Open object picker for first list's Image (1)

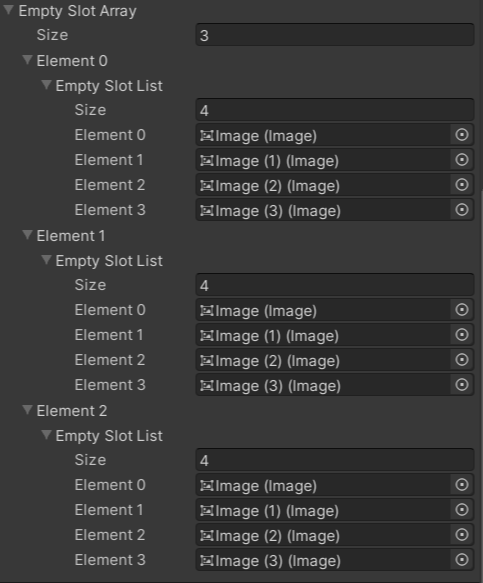(462, 160)
